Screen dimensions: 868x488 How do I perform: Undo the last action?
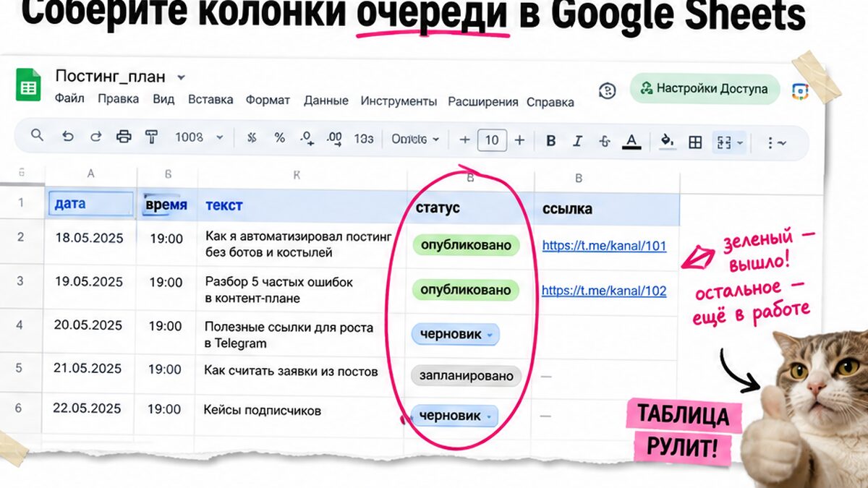[68, 137]
